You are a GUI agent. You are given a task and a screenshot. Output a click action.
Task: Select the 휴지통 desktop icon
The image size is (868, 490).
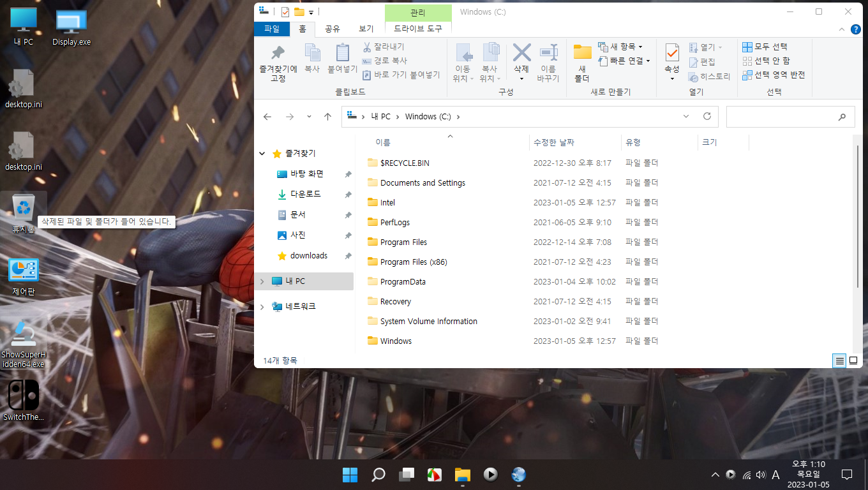coord(24,214)
